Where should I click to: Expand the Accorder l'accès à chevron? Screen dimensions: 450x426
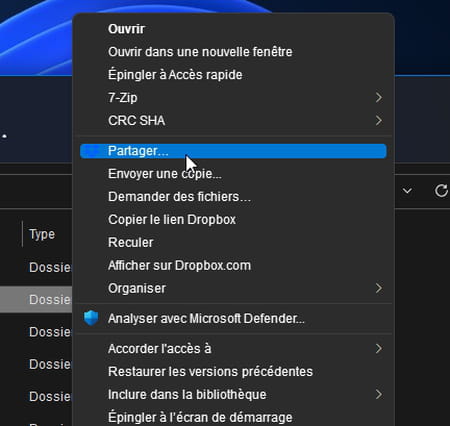point(379,349)
